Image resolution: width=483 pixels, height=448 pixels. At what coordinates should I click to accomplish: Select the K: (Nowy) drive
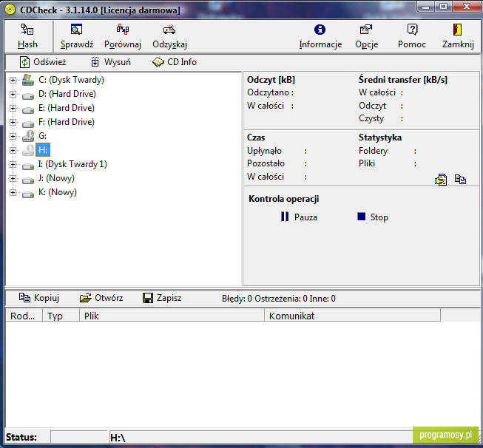click(x=57, y=192)
